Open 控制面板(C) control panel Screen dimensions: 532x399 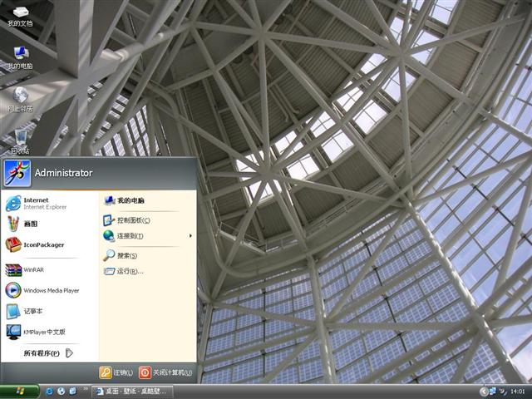coord(147,220)
